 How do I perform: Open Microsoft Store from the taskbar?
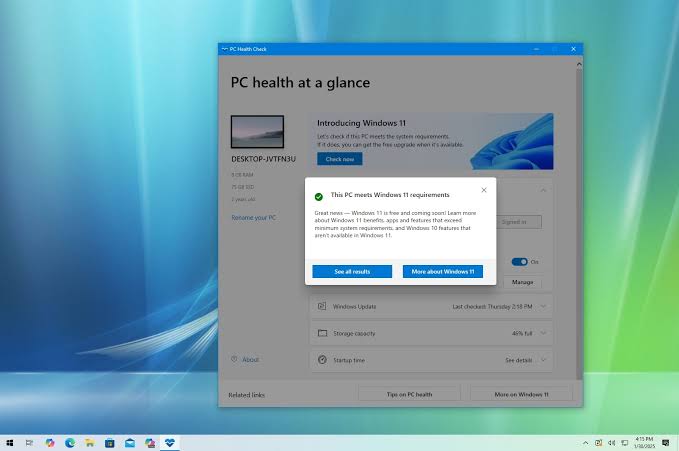coord(110,443)
